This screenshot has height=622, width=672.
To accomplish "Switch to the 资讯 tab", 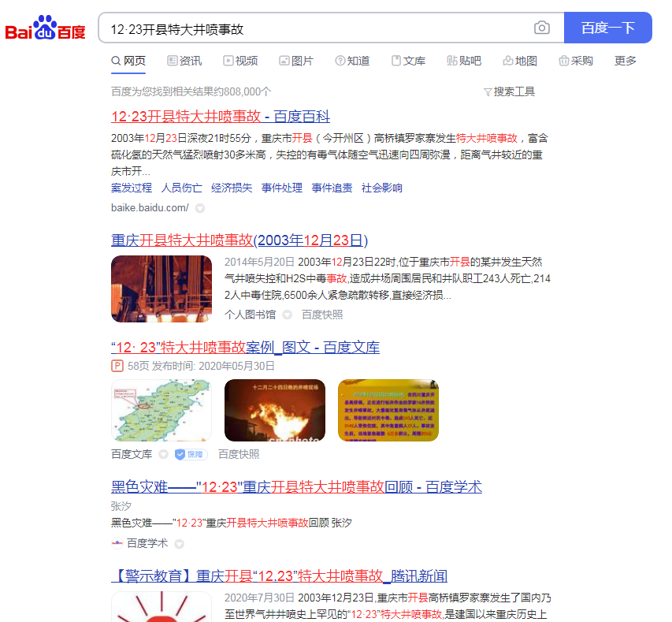I will pos(184,61).
